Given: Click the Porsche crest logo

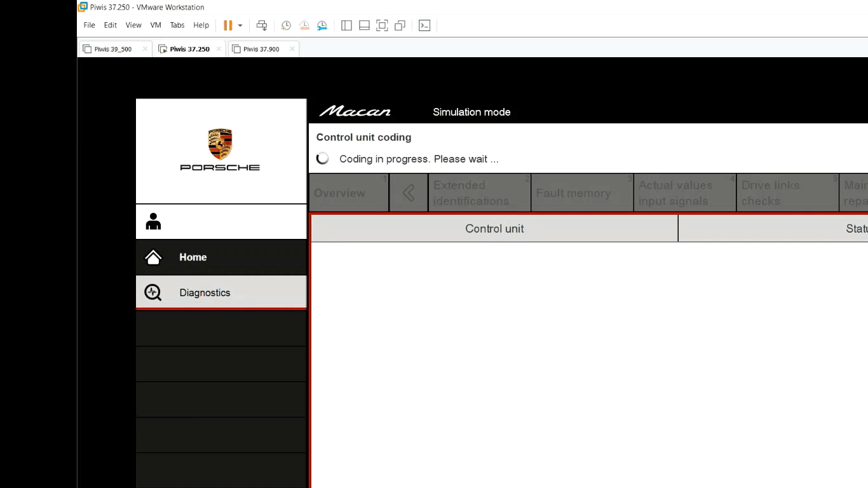Looking at the screenshot, I should pos(220,144).
